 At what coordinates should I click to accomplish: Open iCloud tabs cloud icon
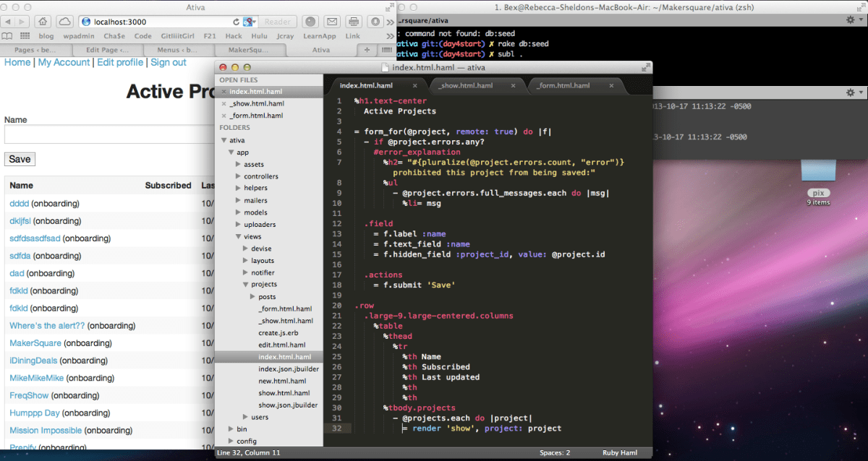pyautogui.click(x=64, y=22)
